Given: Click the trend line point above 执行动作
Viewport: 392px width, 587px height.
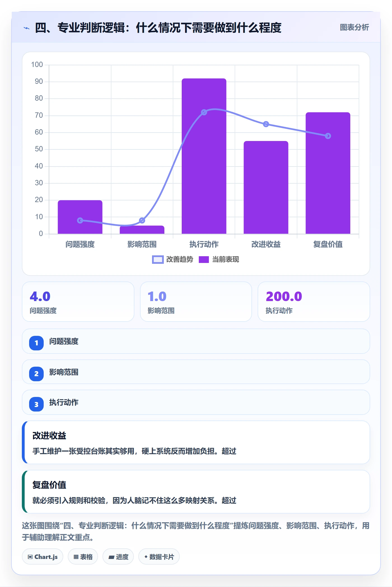Looking at the screenshot, I should 204,112.
